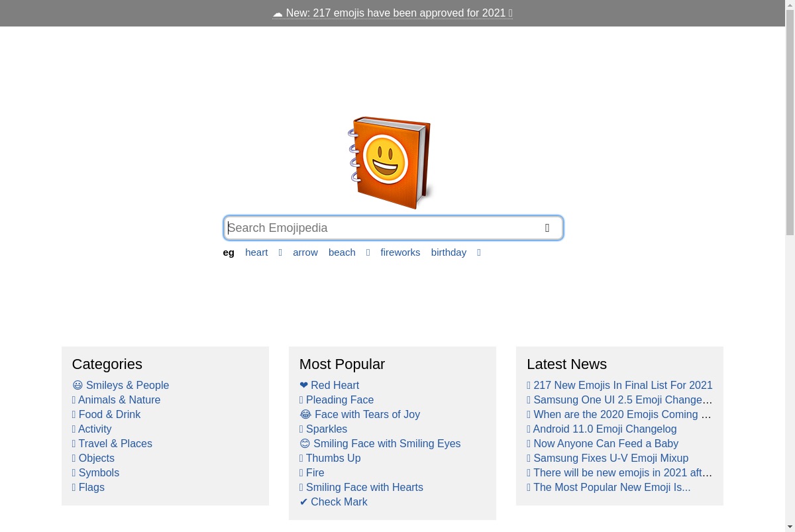Open Thumbs Up emoji page
795x532 pixels.
330,458
